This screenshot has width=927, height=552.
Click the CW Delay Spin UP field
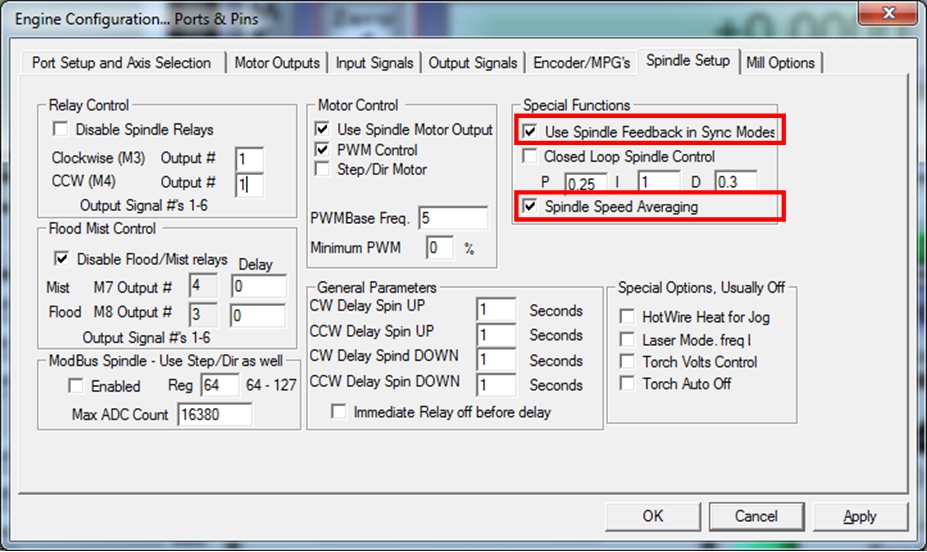[496, 310]
